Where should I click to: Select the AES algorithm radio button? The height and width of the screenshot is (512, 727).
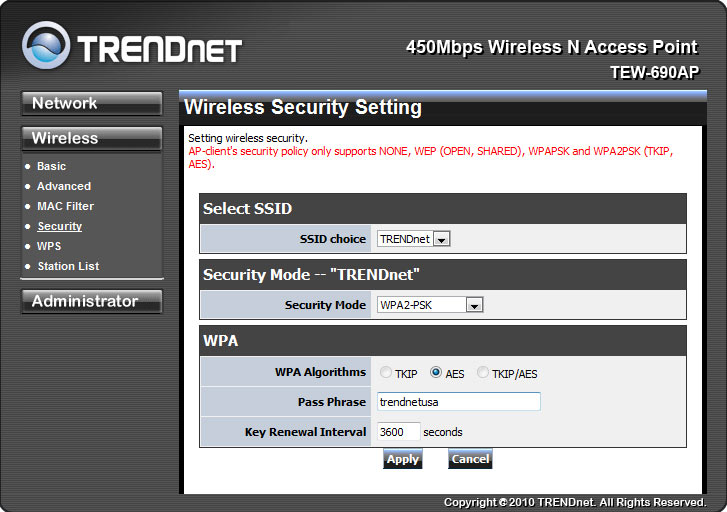coord(436,372)
